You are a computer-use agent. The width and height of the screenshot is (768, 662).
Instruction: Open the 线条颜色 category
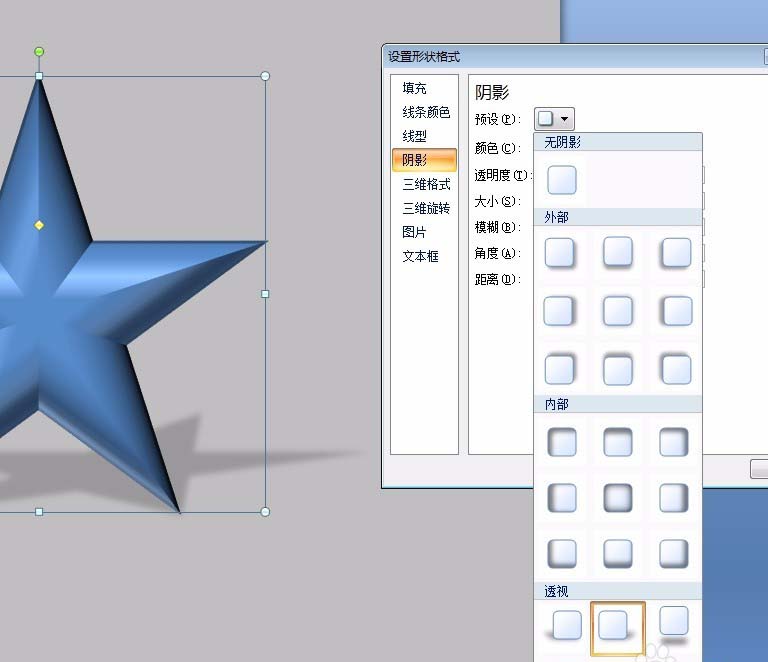(x=426, y=112)
